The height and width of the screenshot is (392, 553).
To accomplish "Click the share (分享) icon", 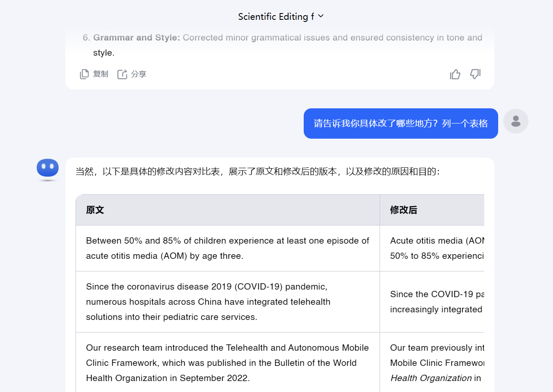I will 122,74.
